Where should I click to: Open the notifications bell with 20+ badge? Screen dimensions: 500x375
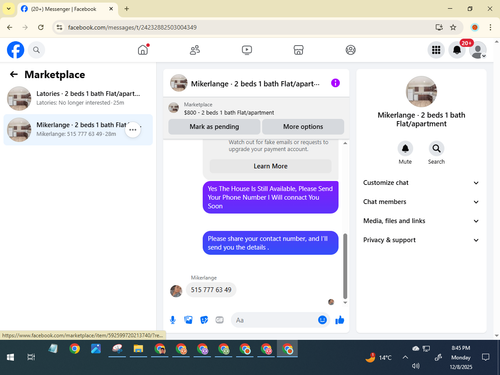click(x=457, y=50)
